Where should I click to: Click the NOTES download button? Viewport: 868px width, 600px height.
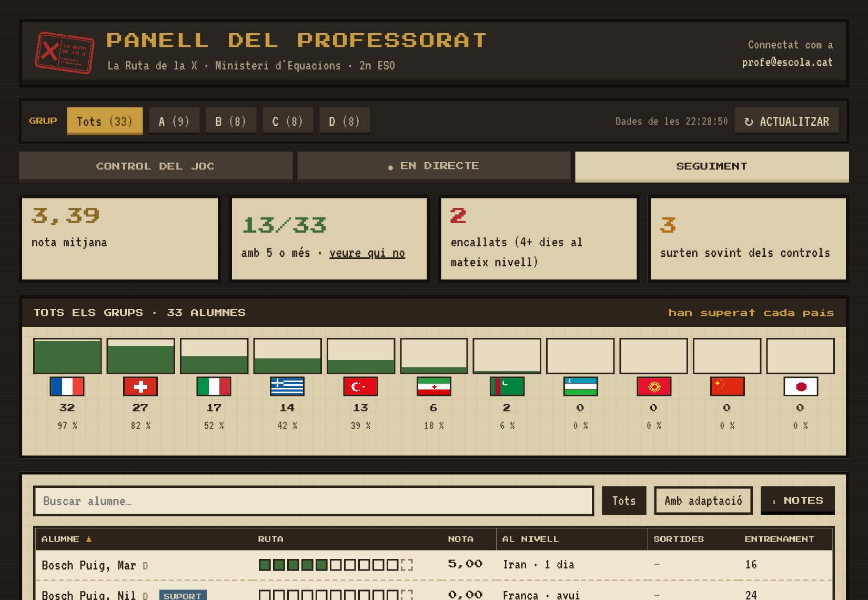coord(798,500)
